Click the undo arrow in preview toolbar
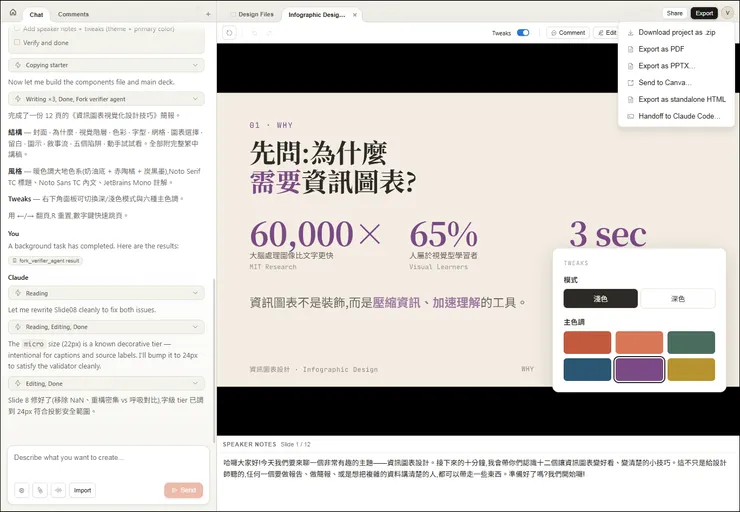This screenshot has width=740, height=512. tap(254, 33)
